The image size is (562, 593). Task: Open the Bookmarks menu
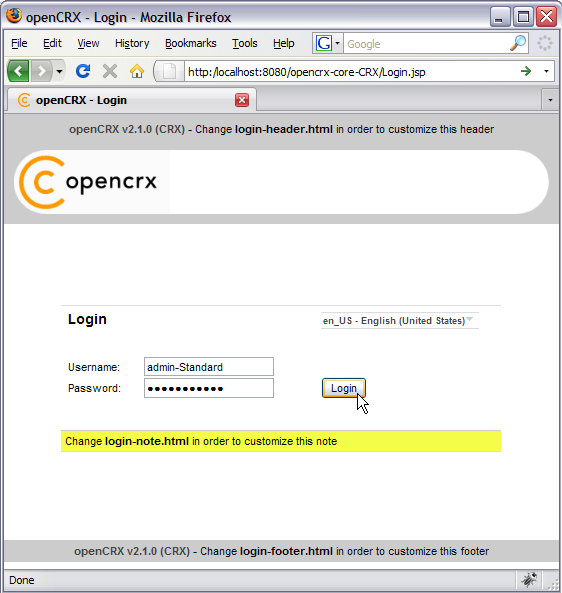[x=191, y=43]
